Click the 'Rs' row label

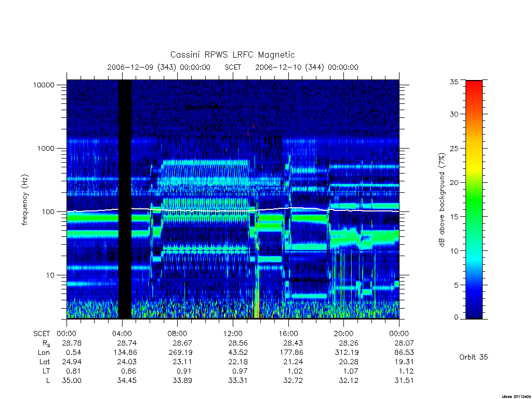tap(46, 343)
